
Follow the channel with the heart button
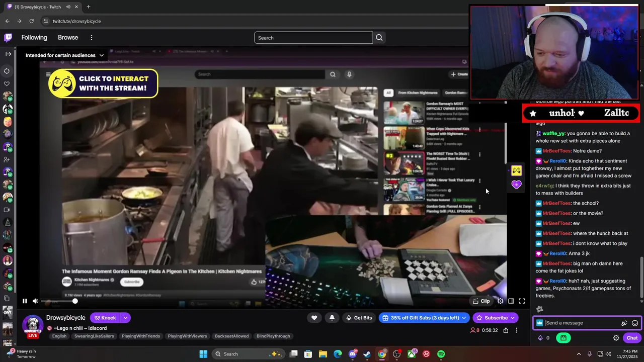[x=314, y=318]
